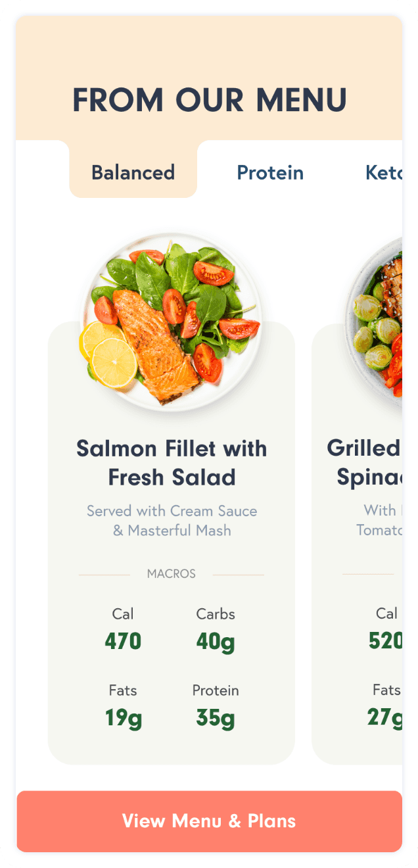The image size is (418, 868).
Task: Click the 27g fats value on the second card
Action: [x=385, y=717]
